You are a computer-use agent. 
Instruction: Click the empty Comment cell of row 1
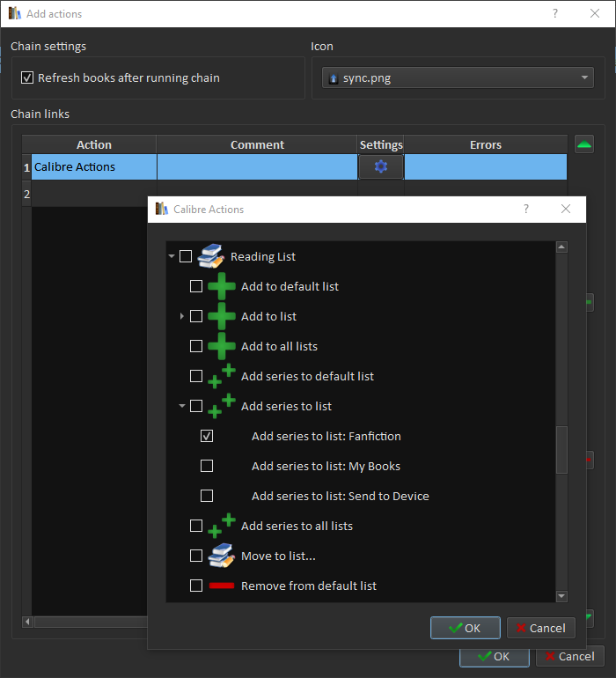tap(257, 167)
